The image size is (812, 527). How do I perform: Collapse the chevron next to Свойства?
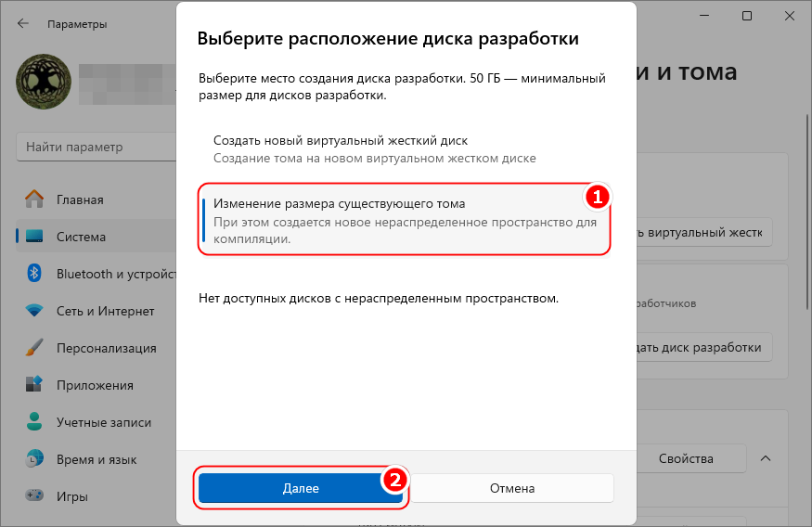click(766, 458)
